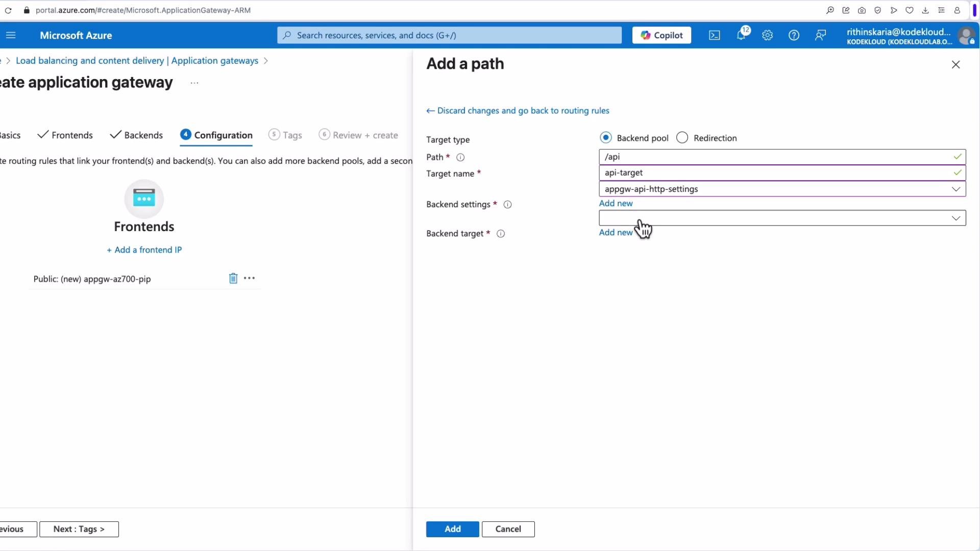Show info tooltip for Backend target

coord(501,234)
